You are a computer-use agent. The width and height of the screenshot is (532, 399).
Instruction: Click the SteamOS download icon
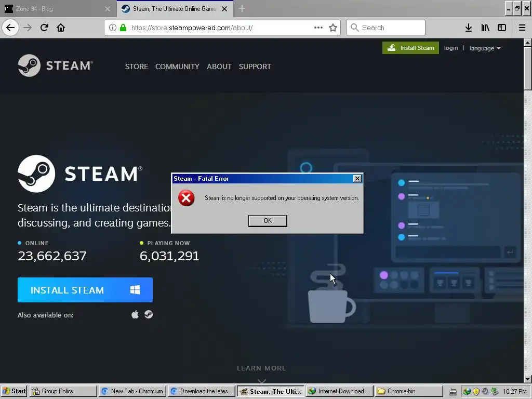149,314
